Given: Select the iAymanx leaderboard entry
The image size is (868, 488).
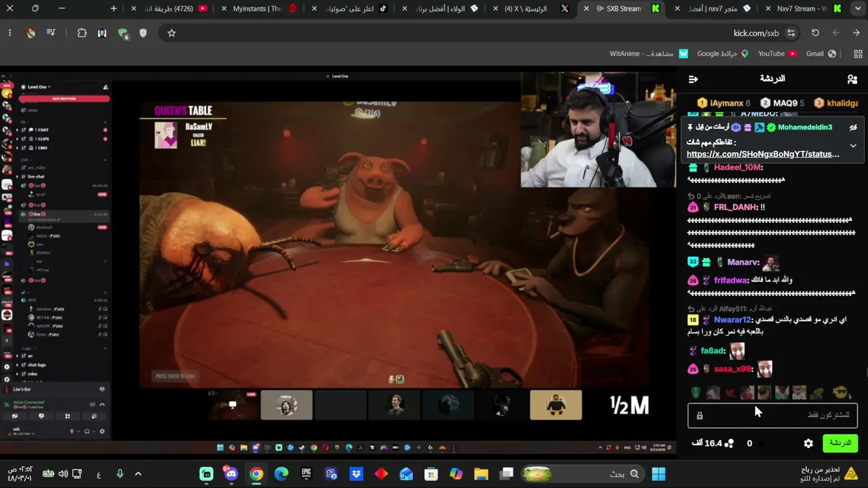Looking at the screenshot, I should click(724, 103).
